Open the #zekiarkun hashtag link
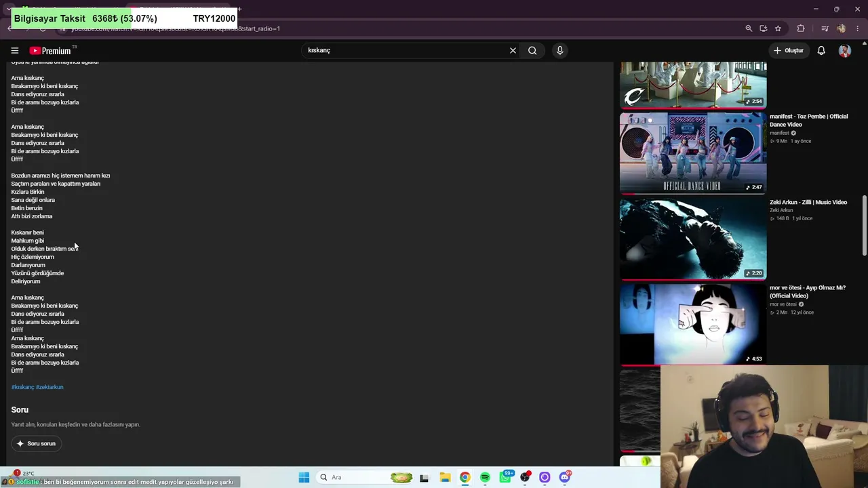 tap(50, 387)
